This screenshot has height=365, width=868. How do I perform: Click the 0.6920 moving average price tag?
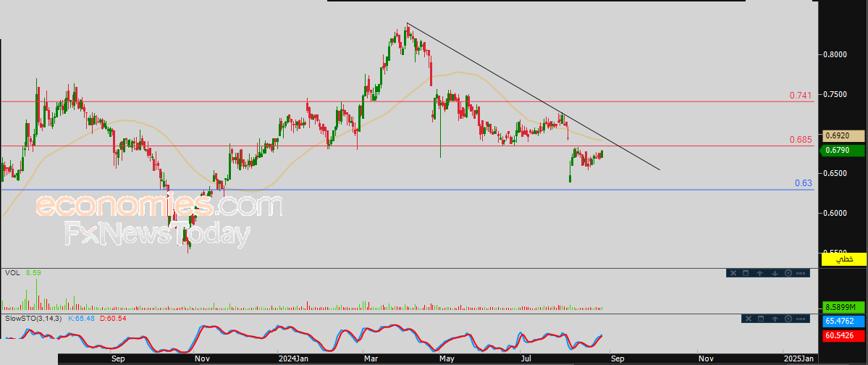click(x=844, y=135)
